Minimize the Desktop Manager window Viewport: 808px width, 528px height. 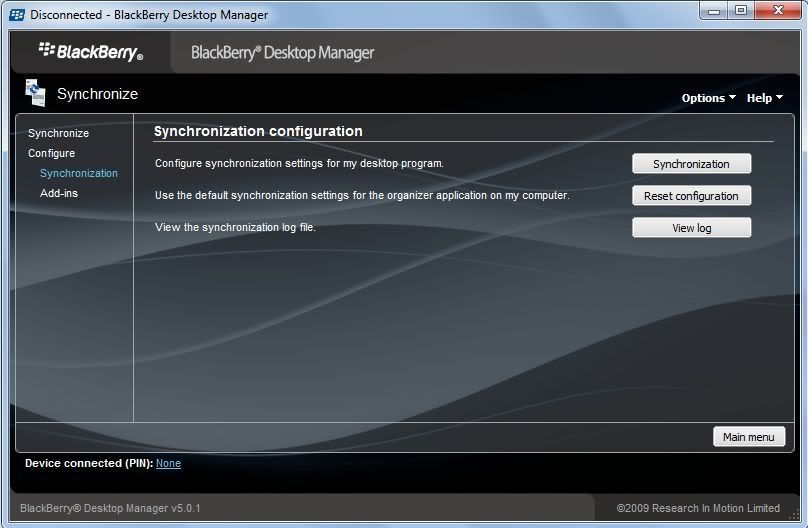click(x=714, y=10)
